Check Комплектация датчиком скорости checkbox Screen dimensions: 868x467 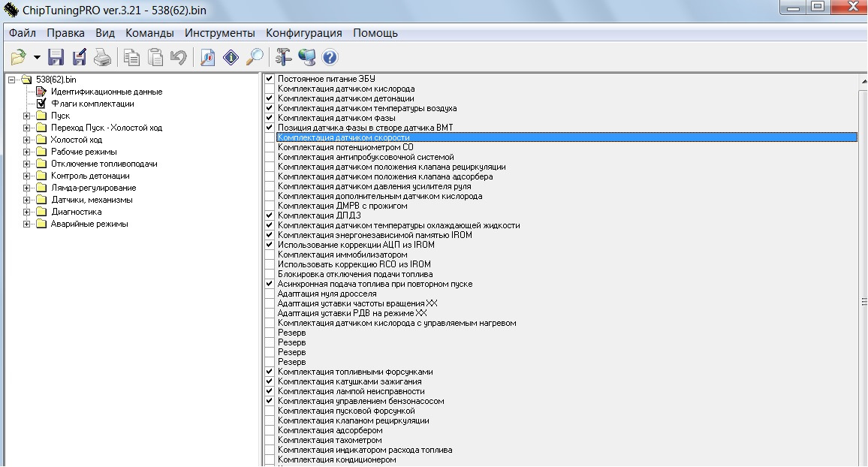point(270,137)
